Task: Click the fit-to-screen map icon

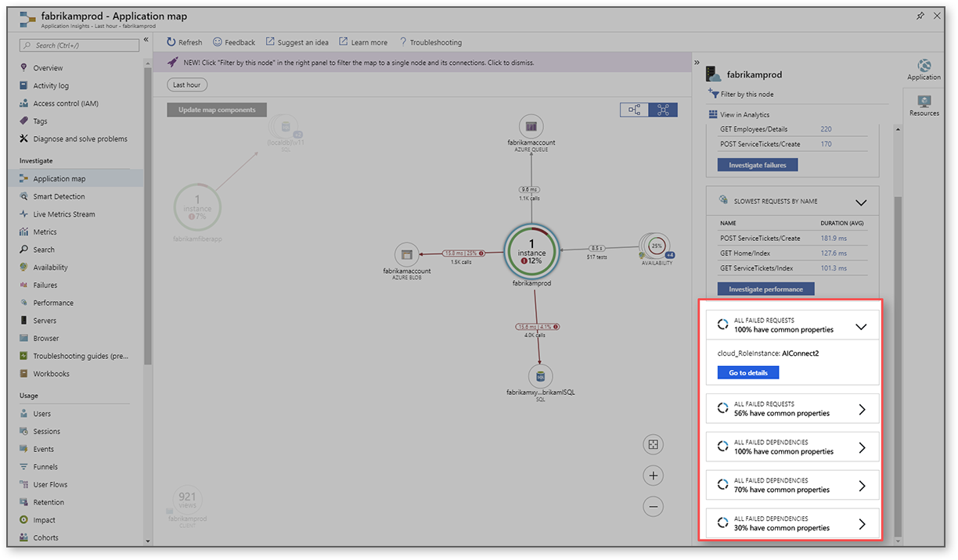Action: [654, 445]
